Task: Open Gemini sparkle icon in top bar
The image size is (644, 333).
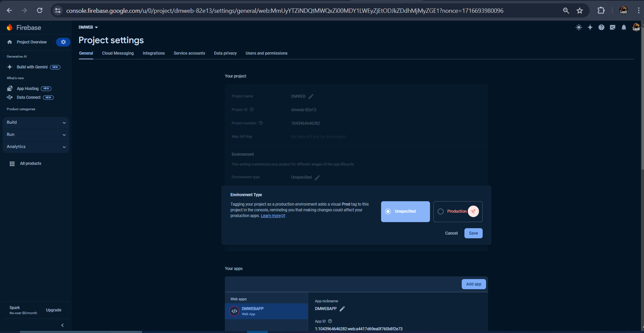Action: (590, 28)
